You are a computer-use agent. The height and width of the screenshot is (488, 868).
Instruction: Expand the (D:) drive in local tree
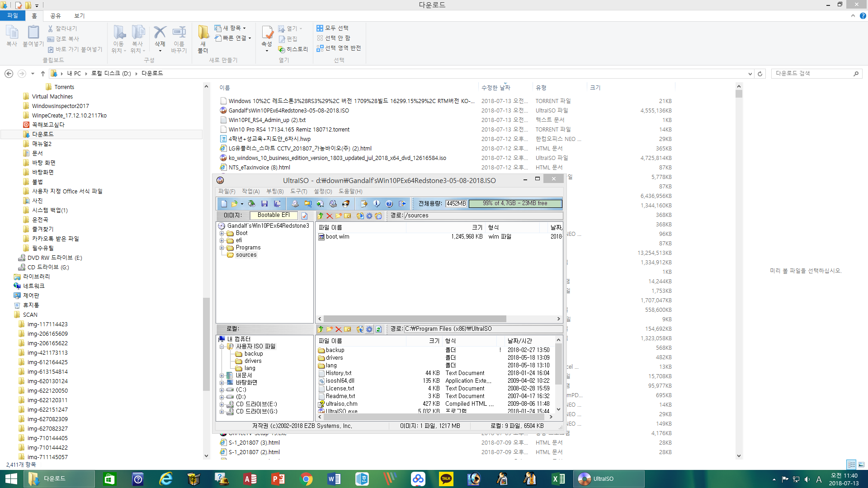tap(222, 398)
